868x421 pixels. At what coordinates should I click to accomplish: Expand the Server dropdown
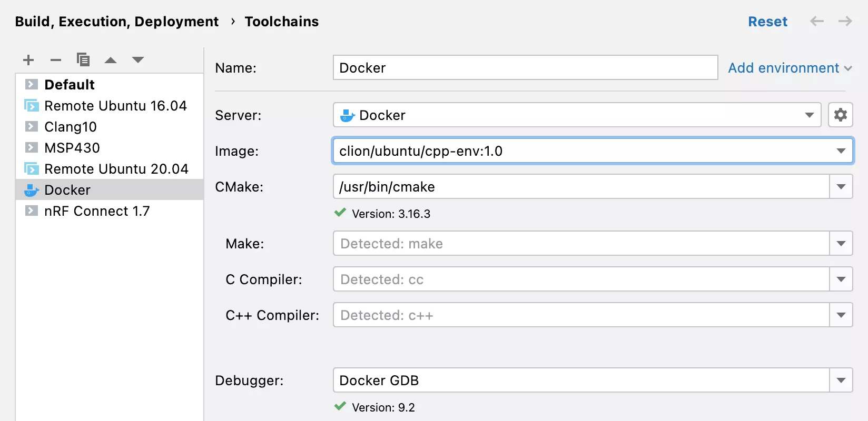click(x=809, y=115)
